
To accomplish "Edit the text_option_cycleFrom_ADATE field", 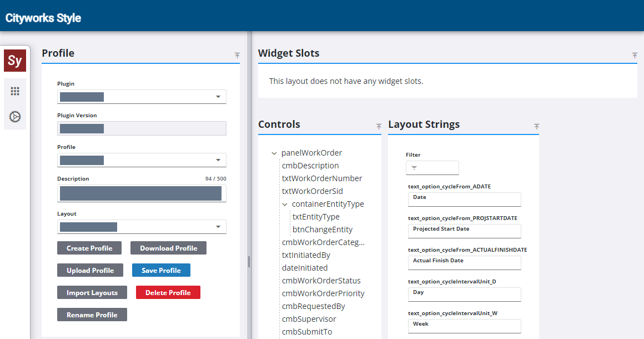I will click(x=465, y=200).
